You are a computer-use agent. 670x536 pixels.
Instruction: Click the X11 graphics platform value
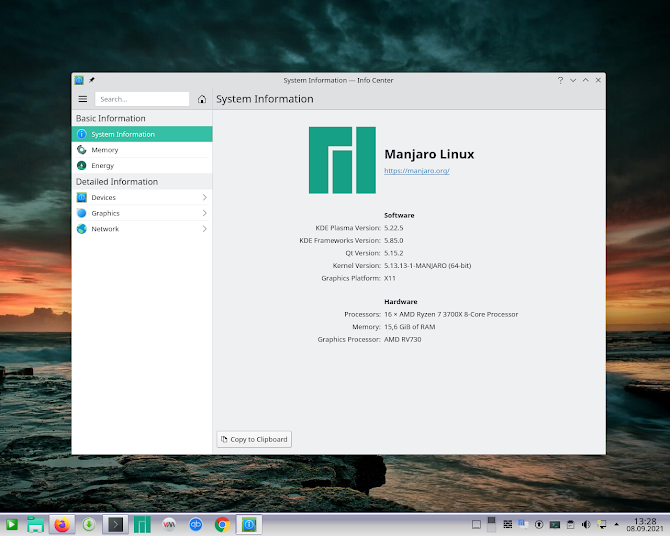(x=390, y=278)
